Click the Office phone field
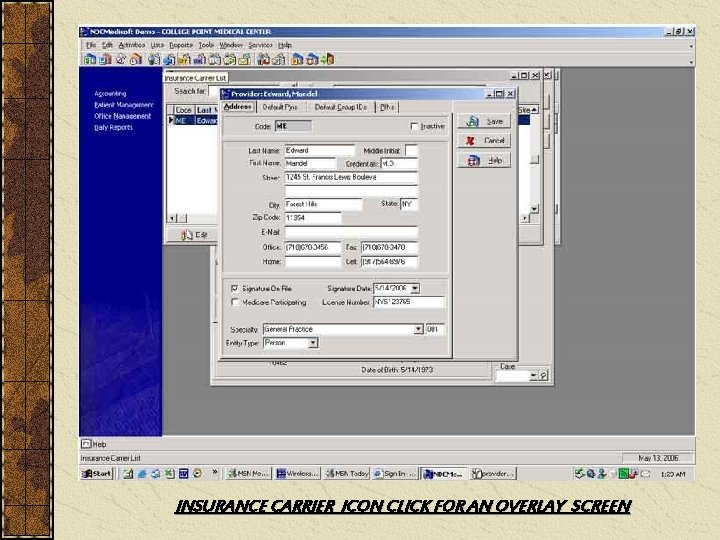Screen dimensions: 720x540 [x=313, y=248]
